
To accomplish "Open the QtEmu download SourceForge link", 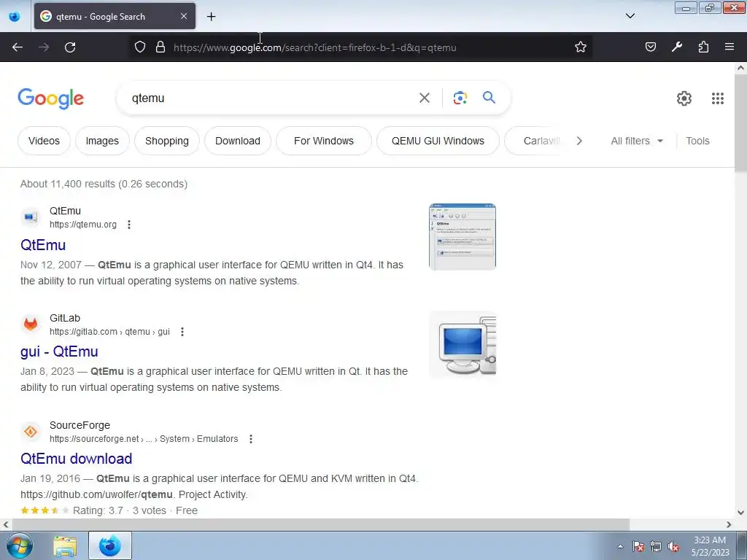I will pyautogui.click(x=76, y=459).
